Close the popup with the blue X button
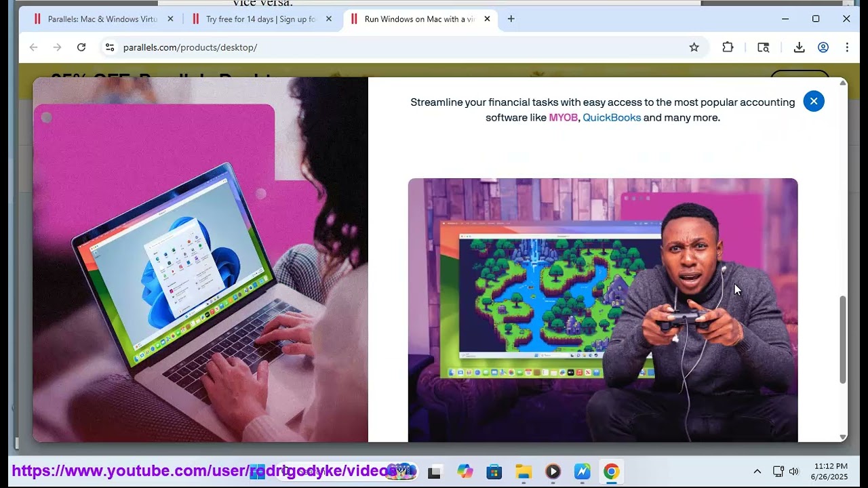Screen dimensions: 868x488 pyautogui.click(x=814, y=101)
